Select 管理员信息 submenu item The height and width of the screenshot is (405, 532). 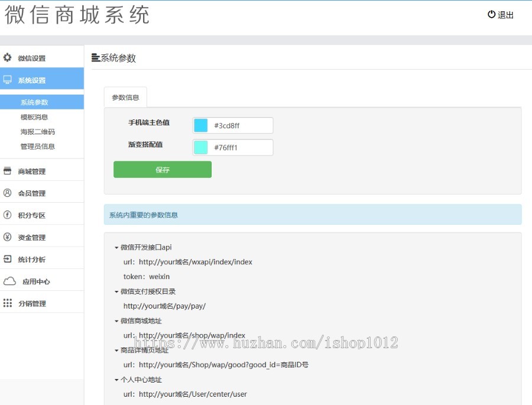(x=38, y=146)
